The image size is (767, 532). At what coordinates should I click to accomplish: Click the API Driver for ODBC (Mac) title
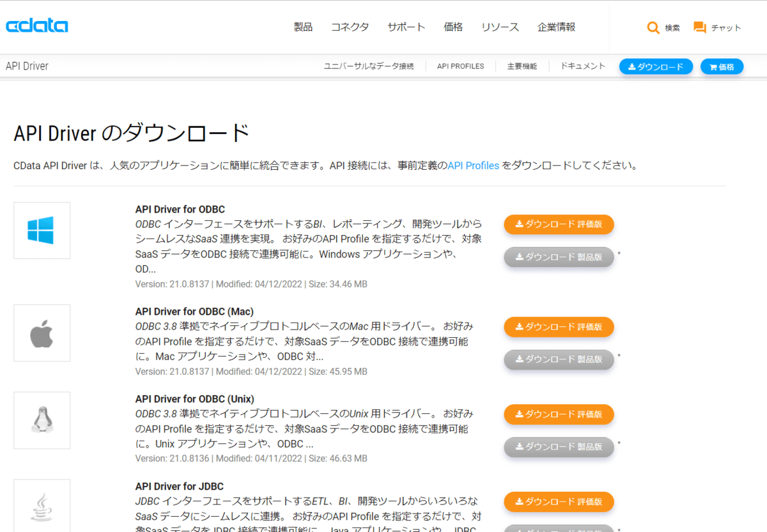(194, 311)
